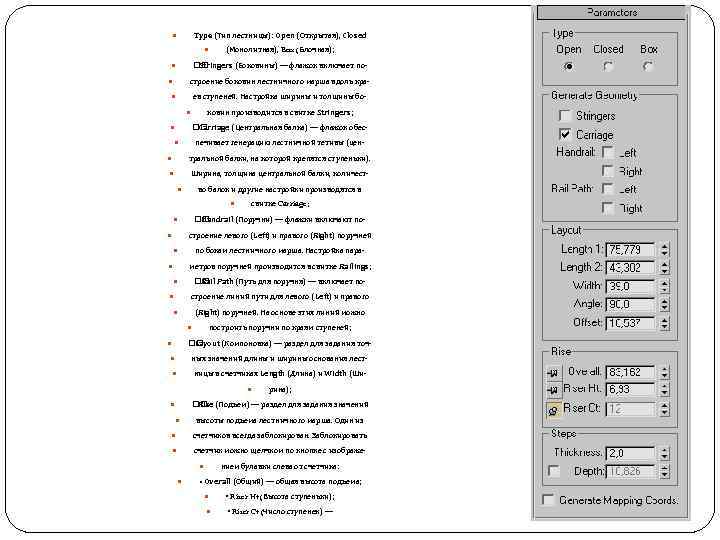This screenshot has height=540, width=720.
Task: Enable Handrail Left checkbox
Action: (608, 152)
